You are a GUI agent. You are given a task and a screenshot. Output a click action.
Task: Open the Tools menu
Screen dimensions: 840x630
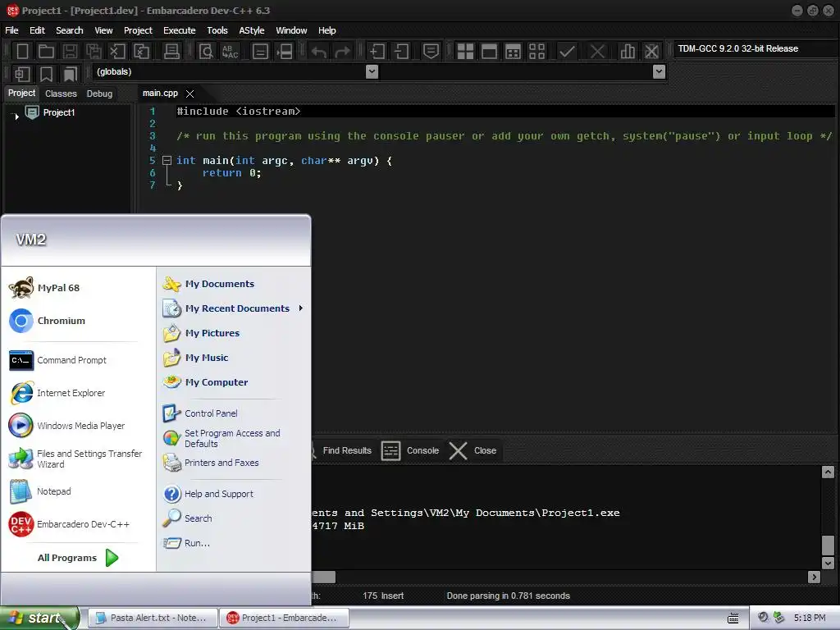[x=217, y=30]
